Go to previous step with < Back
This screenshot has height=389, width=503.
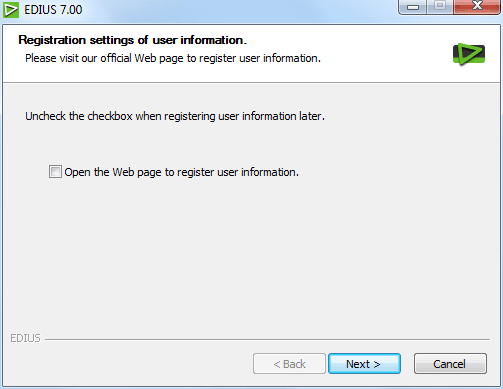[289, 364]
